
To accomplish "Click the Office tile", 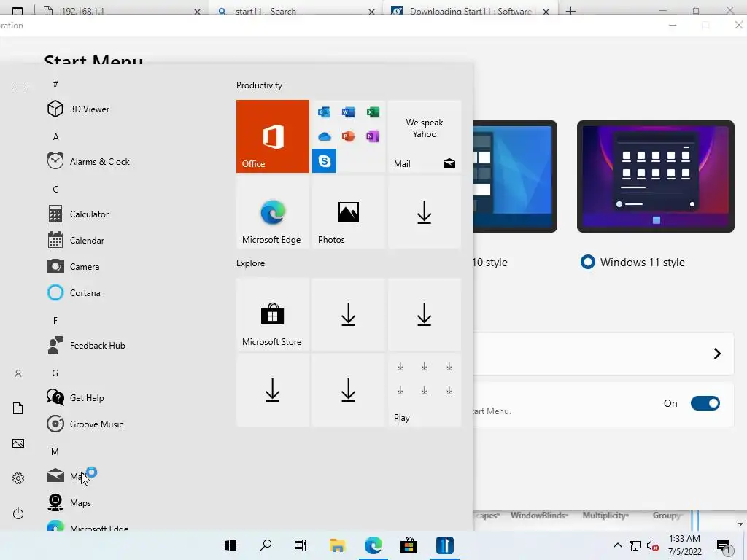I will click(273, 136).
